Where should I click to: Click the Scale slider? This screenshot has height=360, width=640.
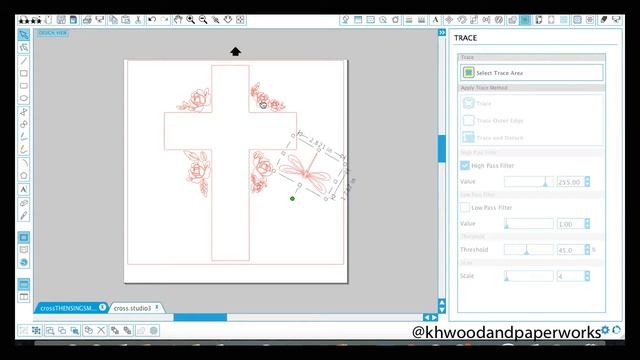pos(529,276)
